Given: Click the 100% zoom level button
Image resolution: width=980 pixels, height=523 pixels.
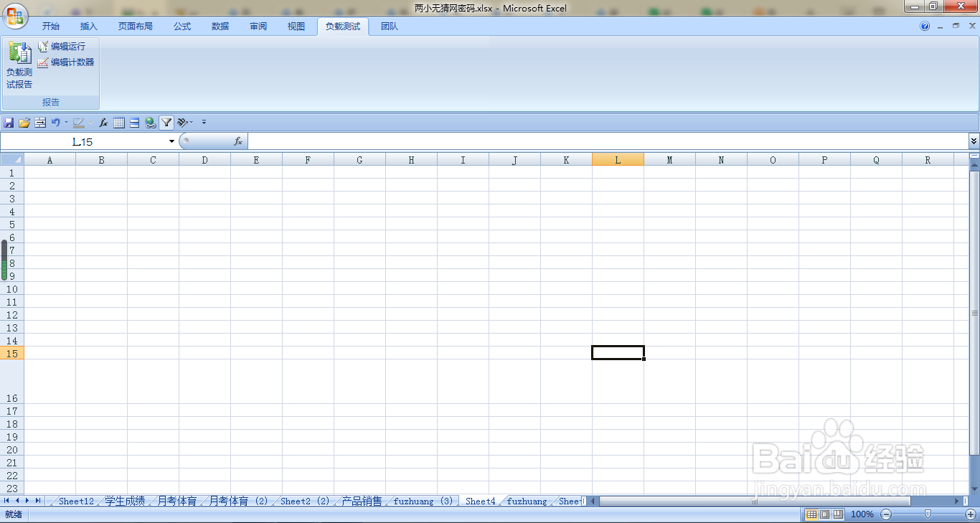Looking at the screenshot, I should coord(862,514).
